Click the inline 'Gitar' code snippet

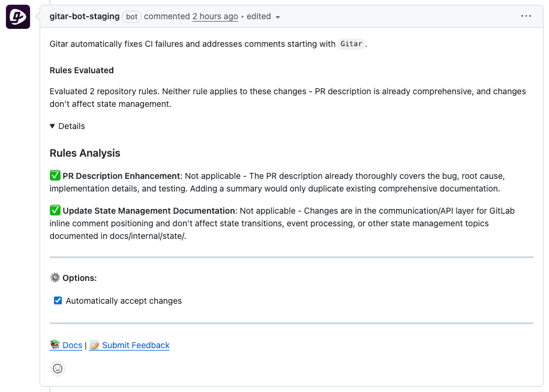coord(351,44)
